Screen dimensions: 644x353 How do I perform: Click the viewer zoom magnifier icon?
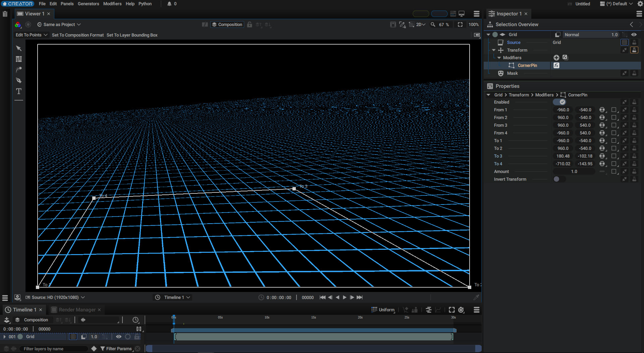pyautogui.click(x=433, y=24)
